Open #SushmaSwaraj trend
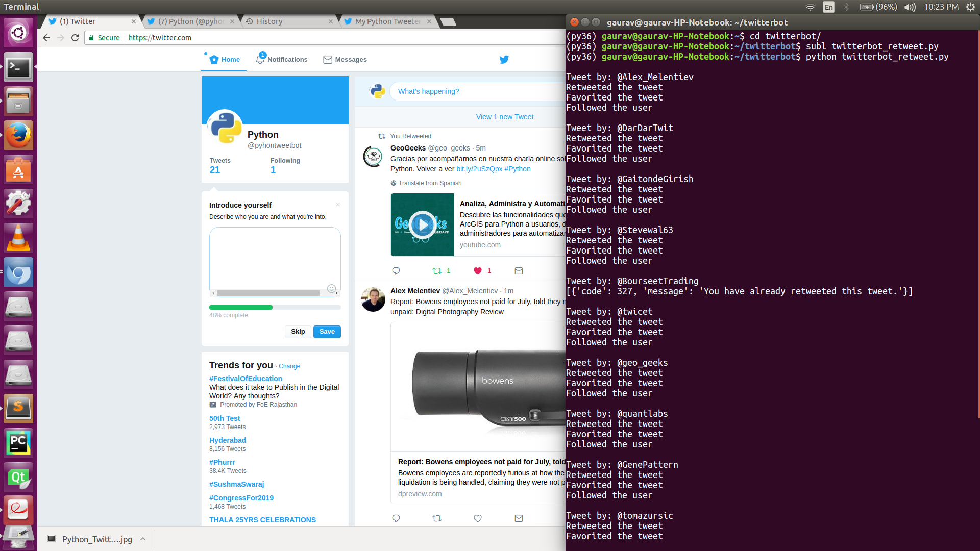980x551 pixels. click(236, 484)
